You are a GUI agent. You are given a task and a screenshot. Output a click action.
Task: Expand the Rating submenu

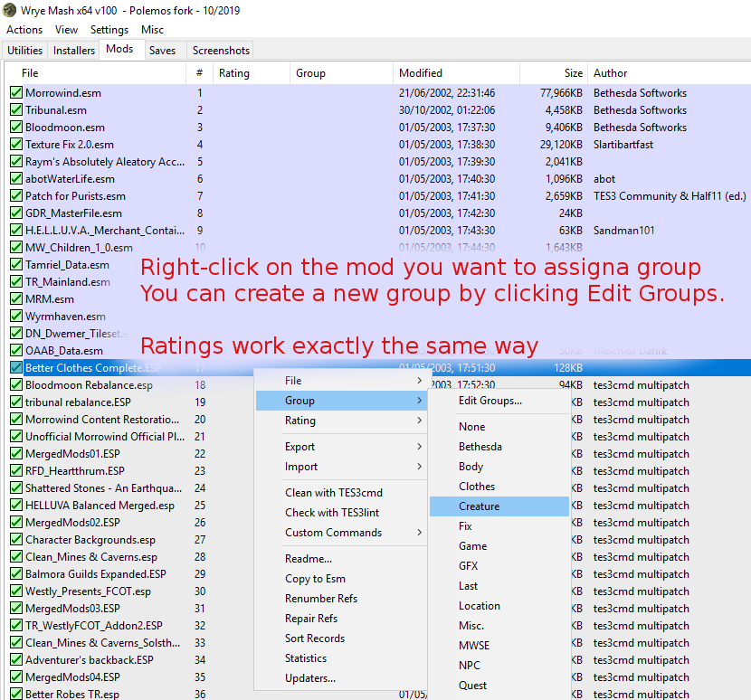(341, 421)
